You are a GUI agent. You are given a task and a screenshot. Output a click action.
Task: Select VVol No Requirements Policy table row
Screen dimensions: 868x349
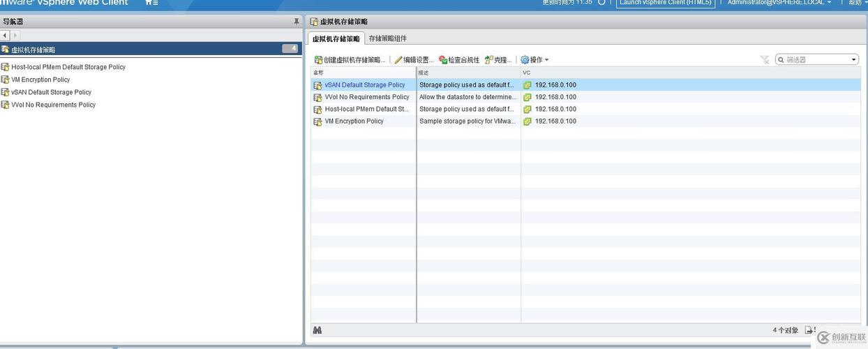coord(585,97)
